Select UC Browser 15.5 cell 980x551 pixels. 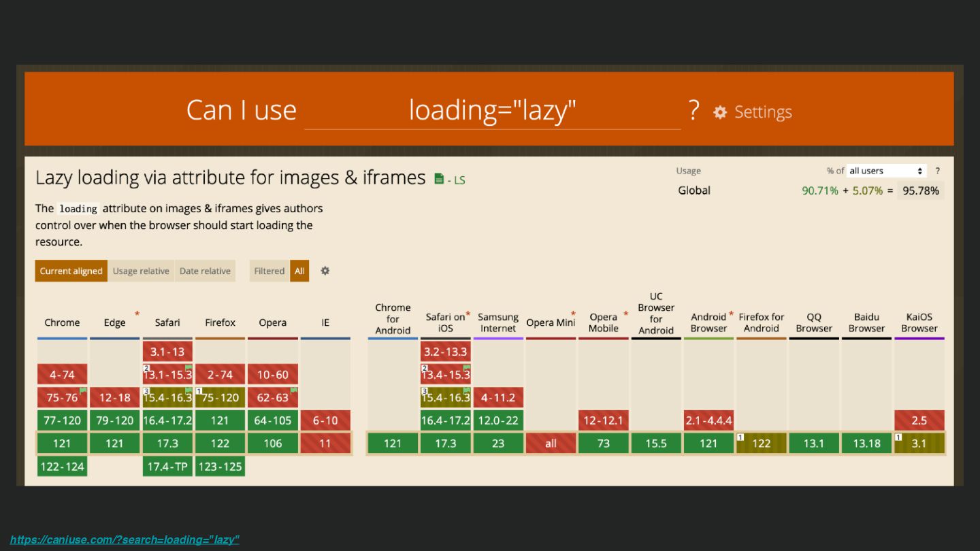coord(656,444)
